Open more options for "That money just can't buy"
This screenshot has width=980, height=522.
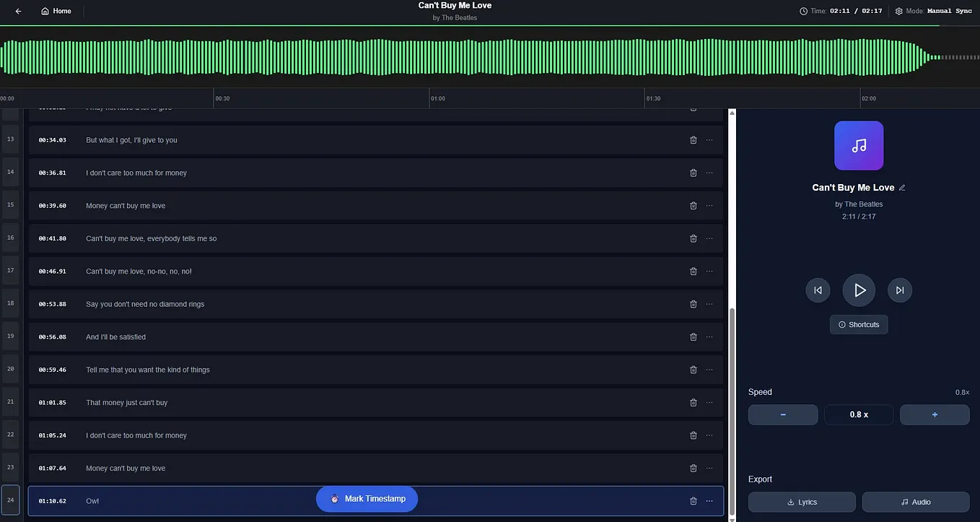click(709, 402)
